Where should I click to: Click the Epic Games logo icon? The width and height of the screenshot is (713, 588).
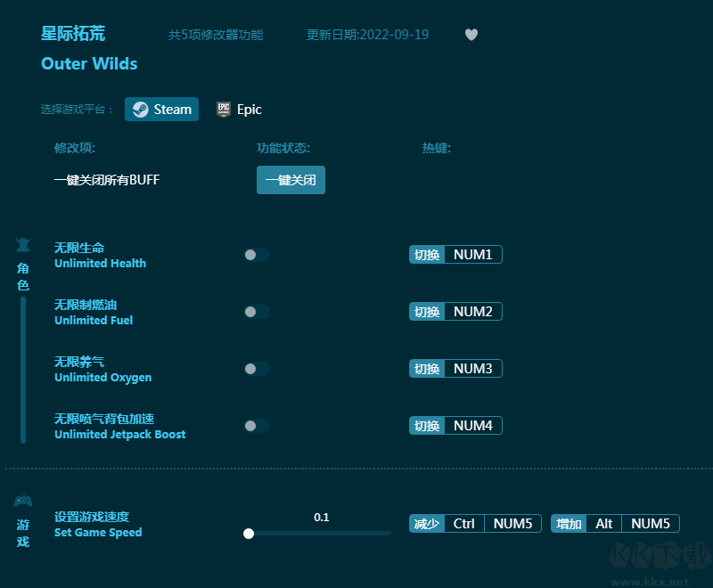pyautogui.click(x=224, y=110)
